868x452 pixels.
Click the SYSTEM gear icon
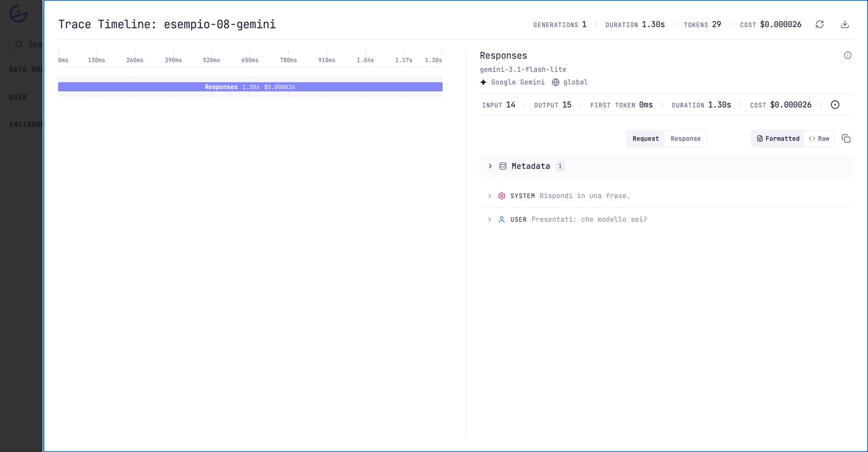pos(502,196)
